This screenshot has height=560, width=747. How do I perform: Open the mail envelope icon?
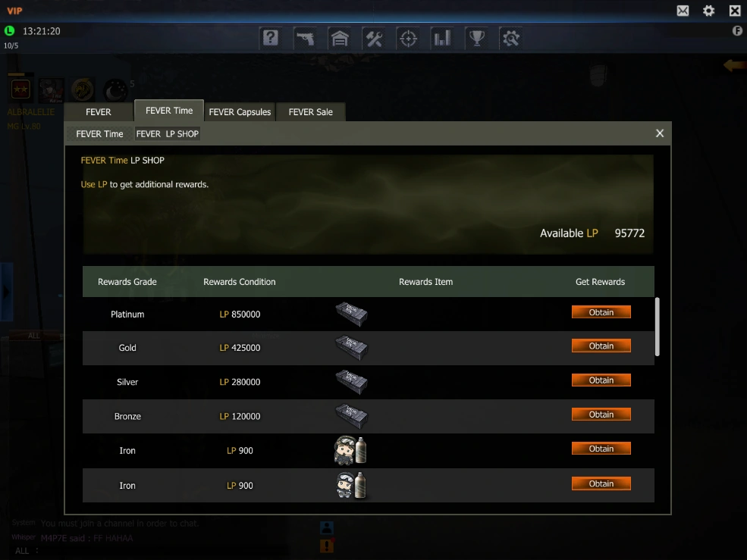coord(683,11)
